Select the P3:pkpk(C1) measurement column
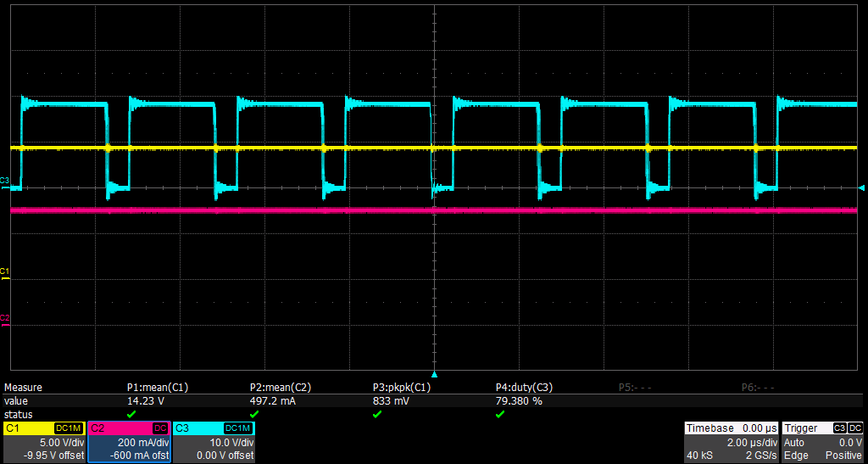Viewport: 868px width, 464px height. click(402, 389)
